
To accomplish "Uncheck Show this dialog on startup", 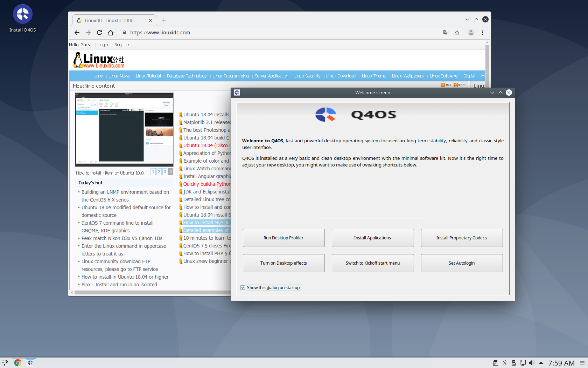I will click(x=243, y=288).
